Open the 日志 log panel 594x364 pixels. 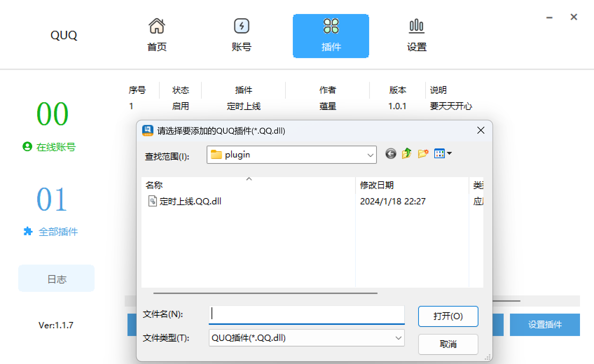(x=56, y=279)
